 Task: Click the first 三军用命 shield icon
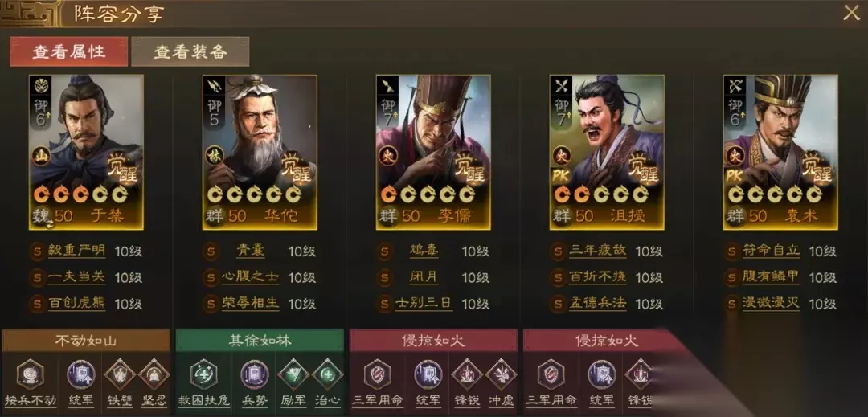pyautogui.click(x=378, y=374)
